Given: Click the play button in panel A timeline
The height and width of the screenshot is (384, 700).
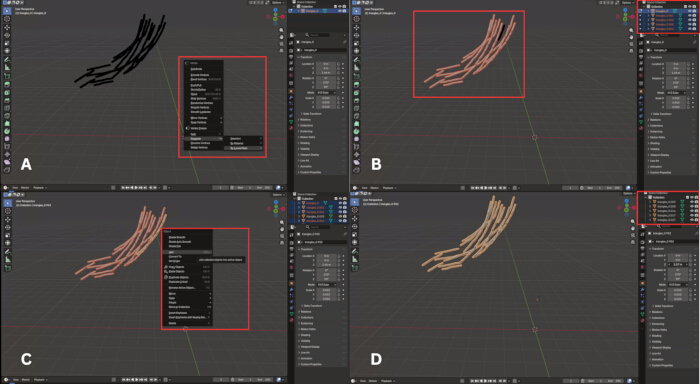Looking at the screenshot, I should tap(136, 188).
